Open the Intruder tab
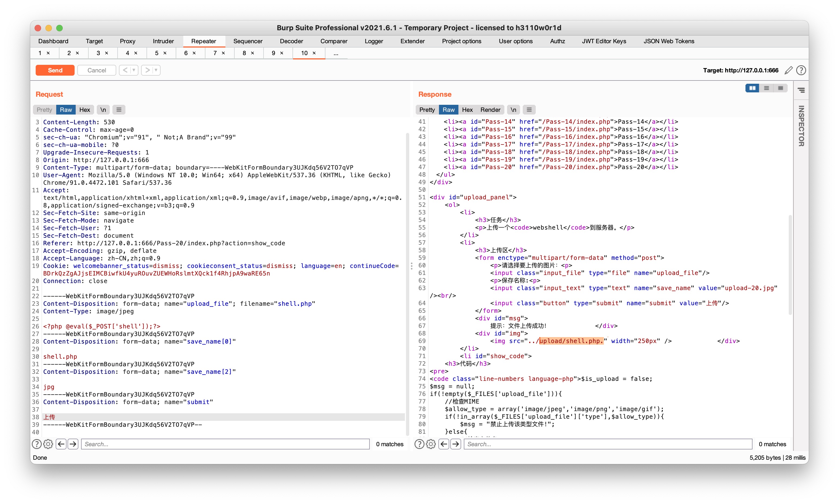 163,41
